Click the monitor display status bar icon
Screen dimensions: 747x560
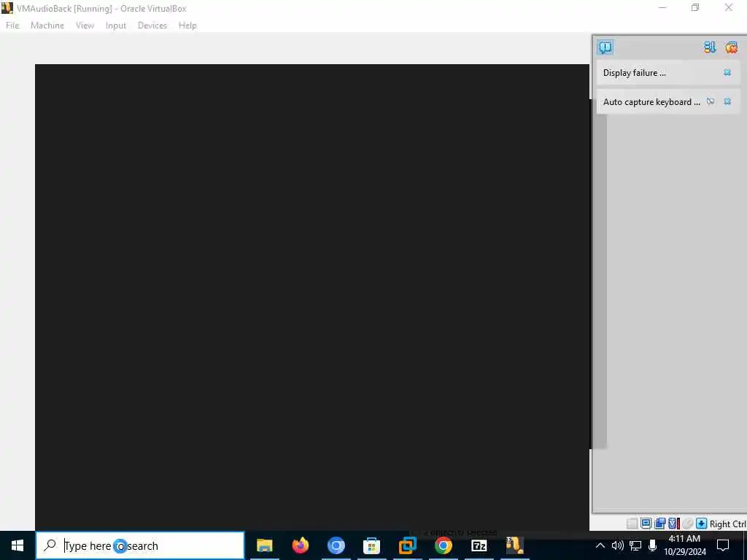(x=646, y=524)
